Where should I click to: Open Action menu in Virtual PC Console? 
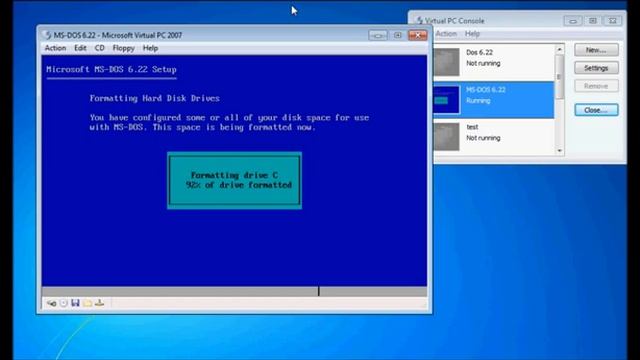pos(446,33)
